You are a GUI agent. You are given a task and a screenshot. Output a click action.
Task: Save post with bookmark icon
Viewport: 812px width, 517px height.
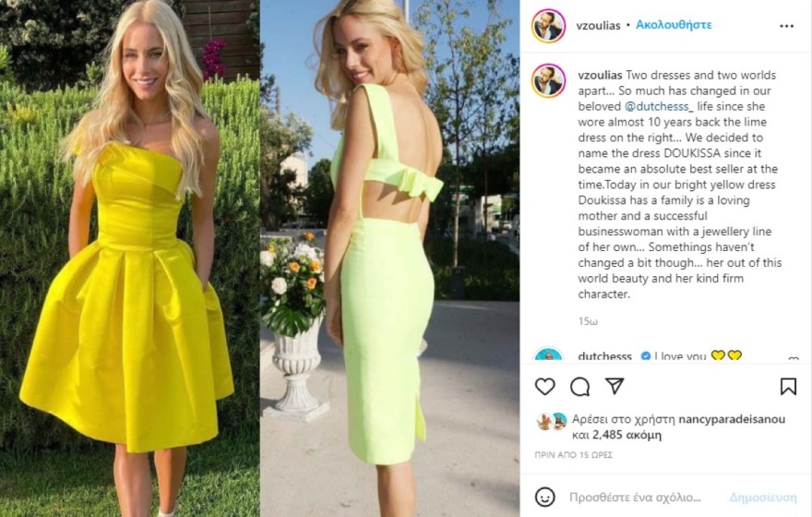click(788, 387)
